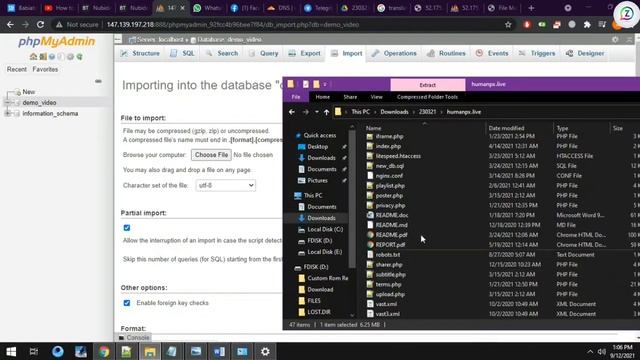Collapse the navigation tree with the link icon
The image size is (640, 360).
point(98,81)
